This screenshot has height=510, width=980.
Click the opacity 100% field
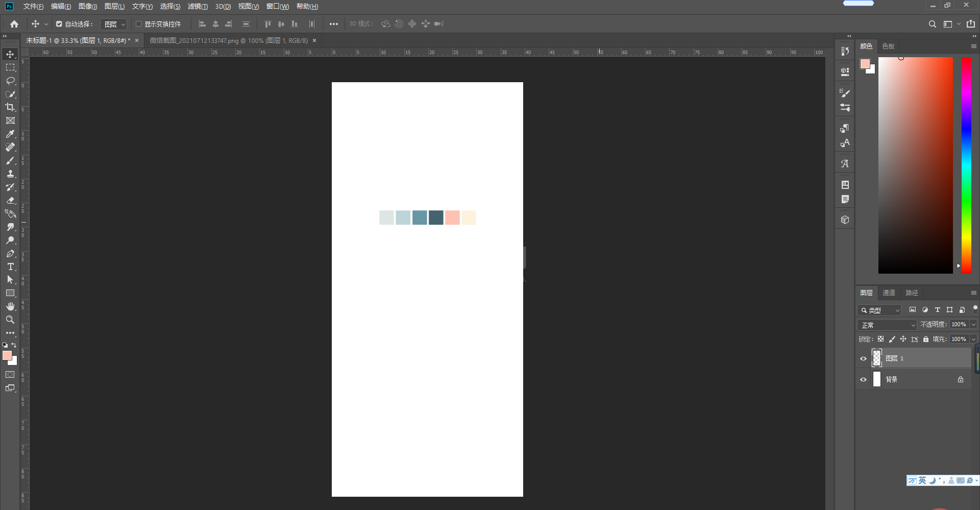coord(959,325)
